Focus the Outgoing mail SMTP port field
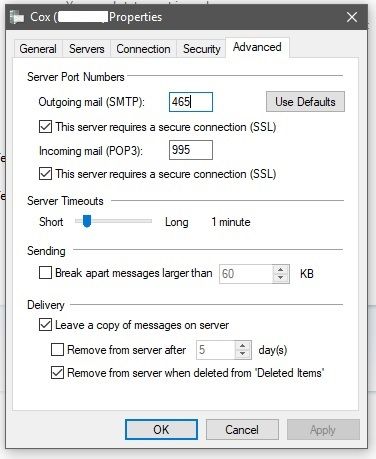The image size is (376, 459). (191, 102)
